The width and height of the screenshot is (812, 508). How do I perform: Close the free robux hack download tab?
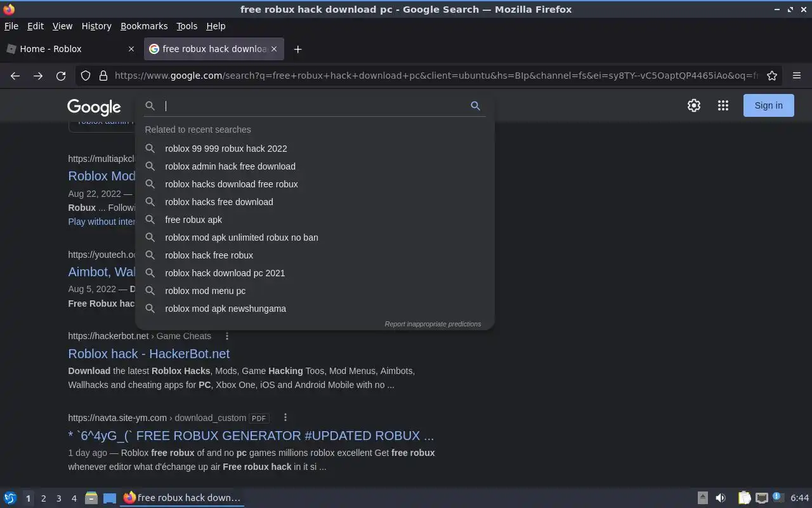click(274, 49)
